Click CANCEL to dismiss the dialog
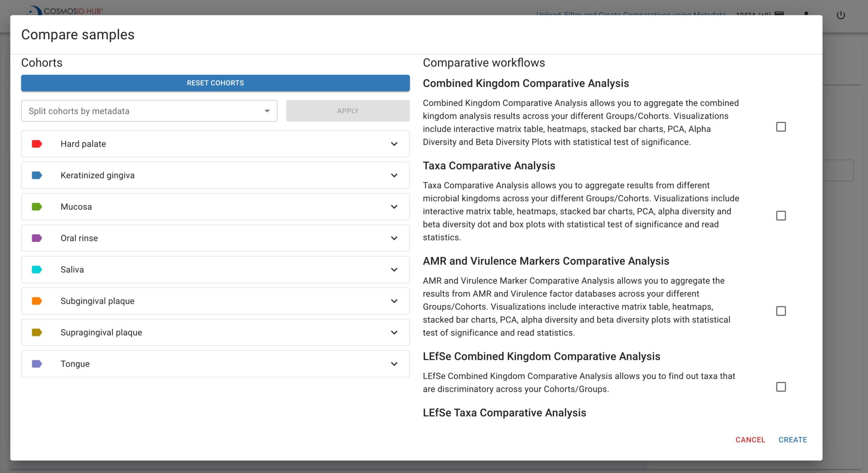Screen dimensions: 868x473 [750, 439]
